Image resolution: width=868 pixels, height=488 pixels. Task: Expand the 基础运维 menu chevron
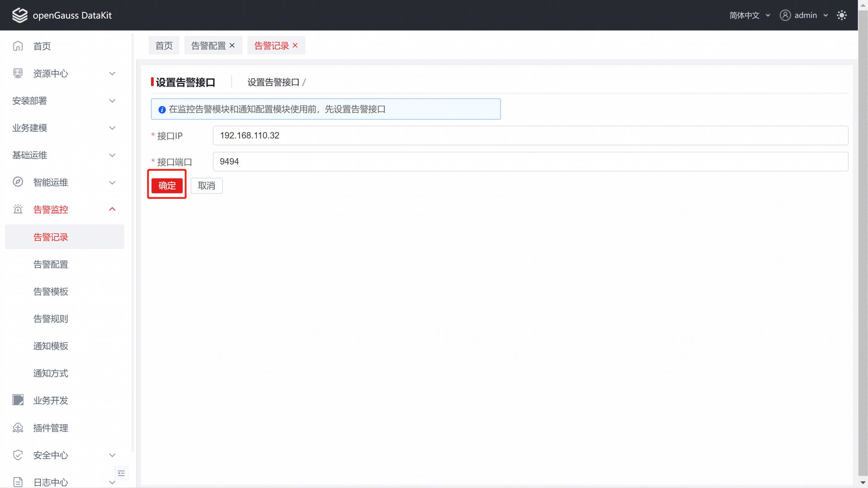[112, 155]
